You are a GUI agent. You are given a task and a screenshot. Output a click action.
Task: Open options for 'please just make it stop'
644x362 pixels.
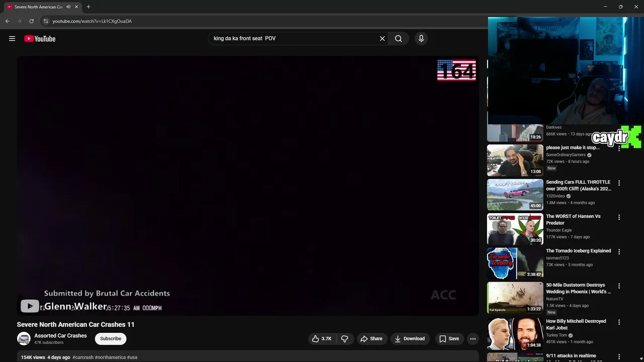click(619, 149)
